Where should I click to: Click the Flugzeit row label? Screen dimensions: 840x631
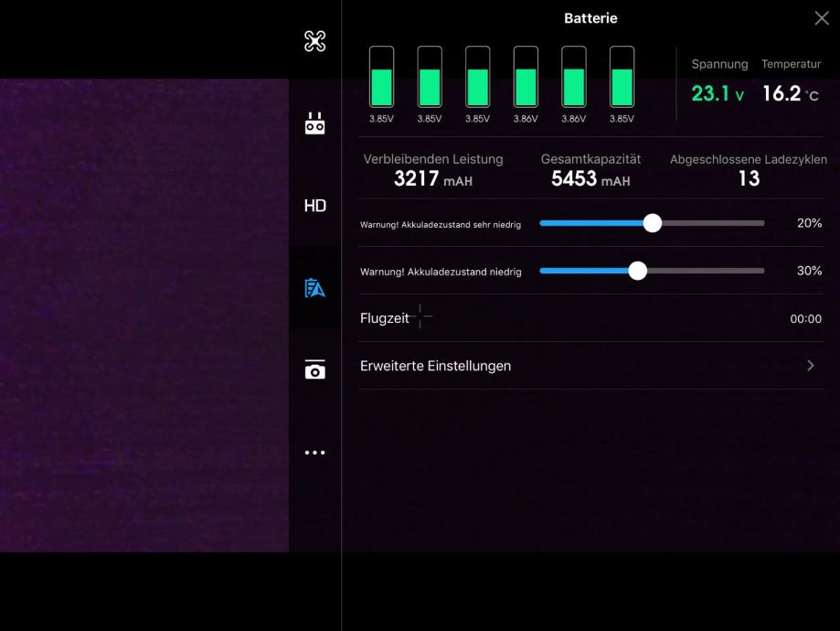click(x=385, y=318)
